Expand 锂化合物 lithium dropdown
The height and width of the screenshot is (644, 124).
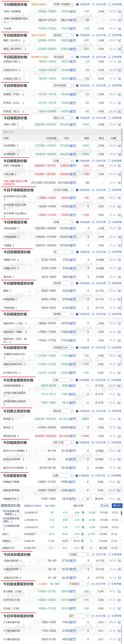point(84,506)
